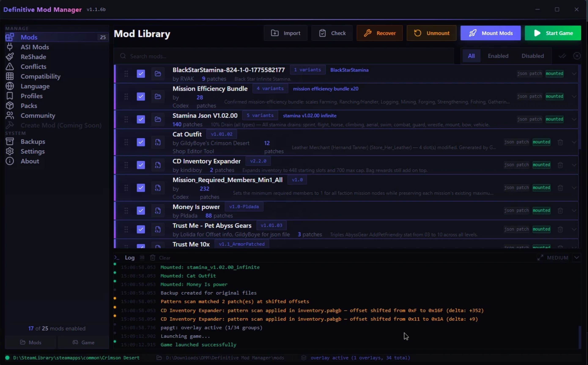Click drag handle of Stamina Json mod
Screen dimensions: 588x365
click(x=126, y=119)
